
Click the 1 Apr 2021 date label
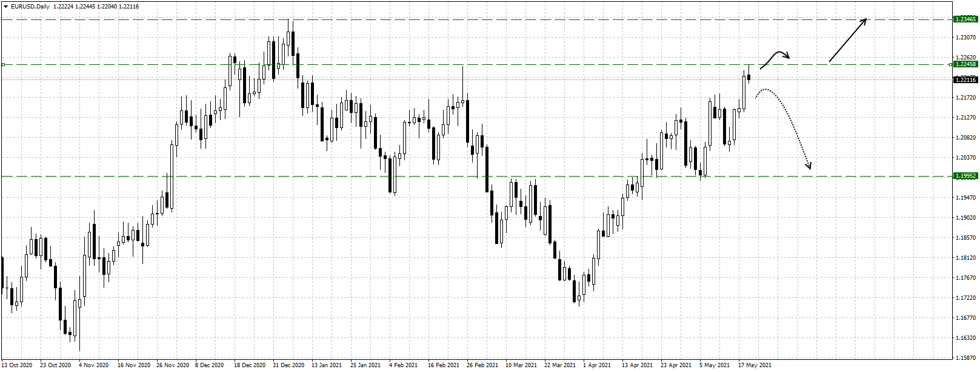pyautogui.click(x=597, y=365)
